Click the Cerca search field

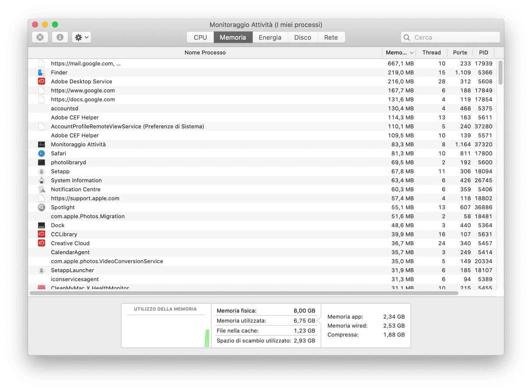[451, 38]
